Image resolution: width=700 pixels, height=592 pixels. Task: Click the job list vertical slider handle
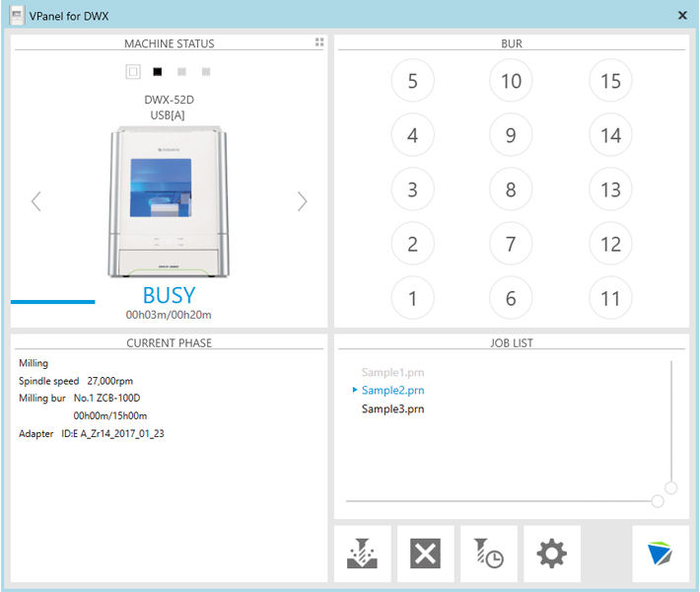click(671, 487)
